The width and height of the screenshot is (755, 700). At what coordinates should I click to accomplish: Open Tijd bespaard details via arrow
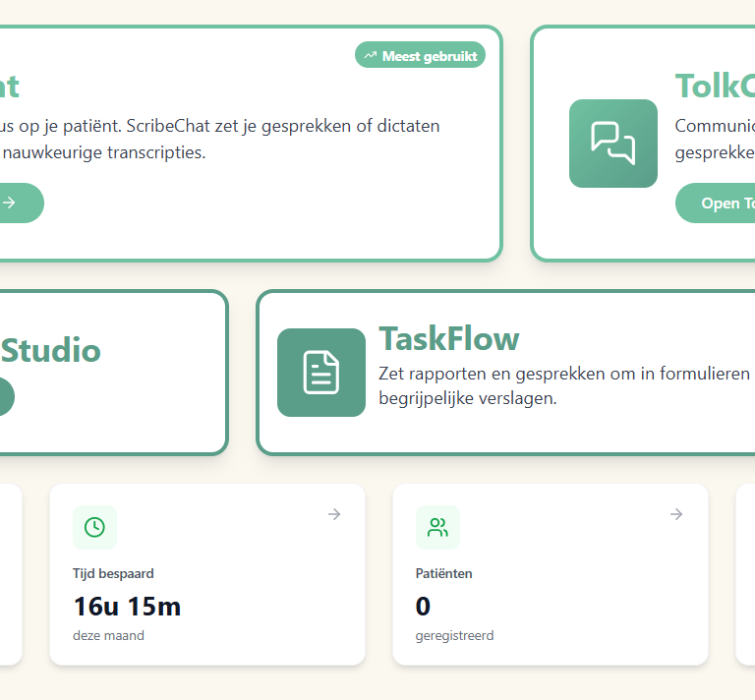click(x=334, y=514)
